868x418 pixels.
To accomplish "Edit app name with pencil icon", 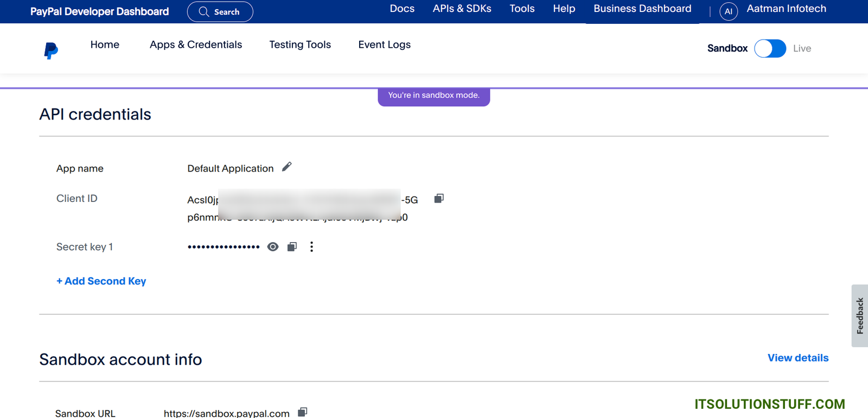I will (x=287, y=167).
